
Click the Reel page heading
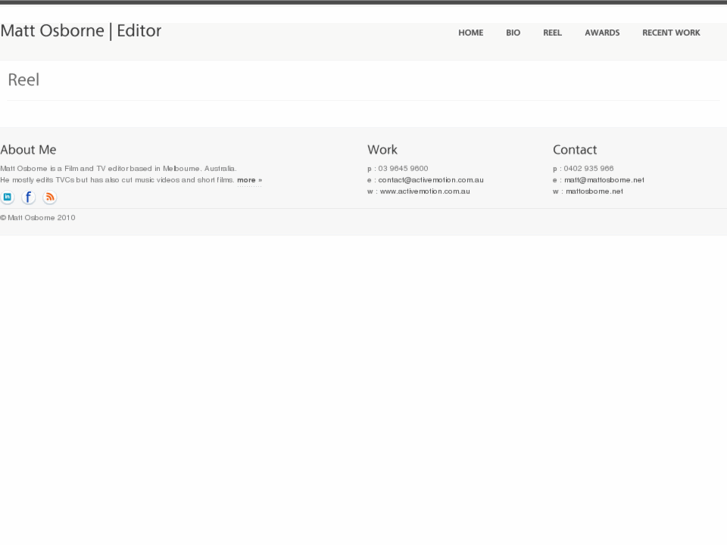[24, 80]
